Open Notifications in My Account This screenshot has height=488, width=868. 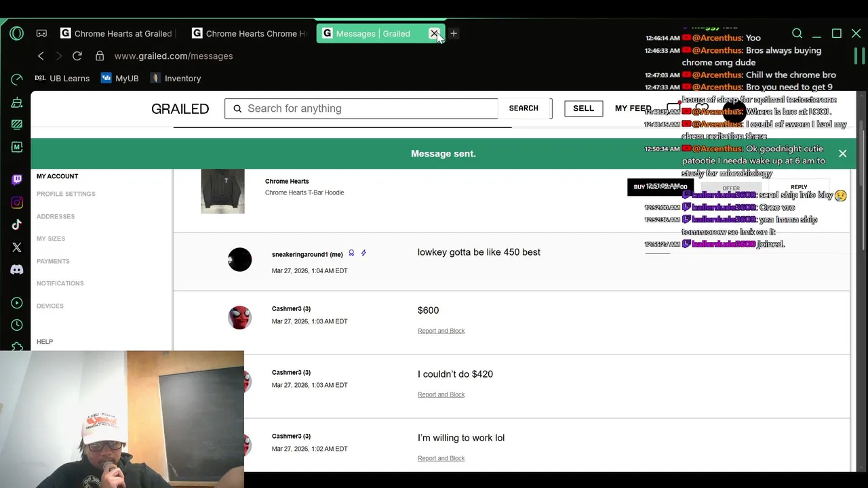(x=60, y=283)
